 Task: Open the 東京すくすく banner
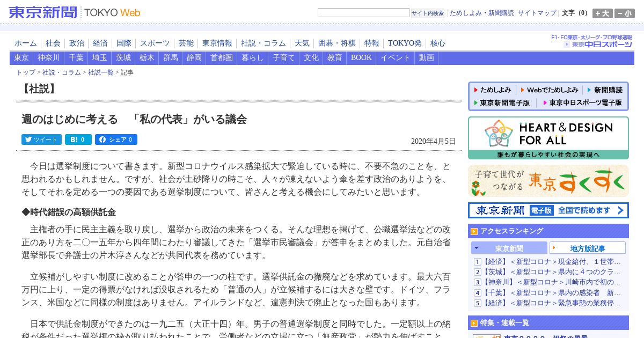click(x=548, y=181)
